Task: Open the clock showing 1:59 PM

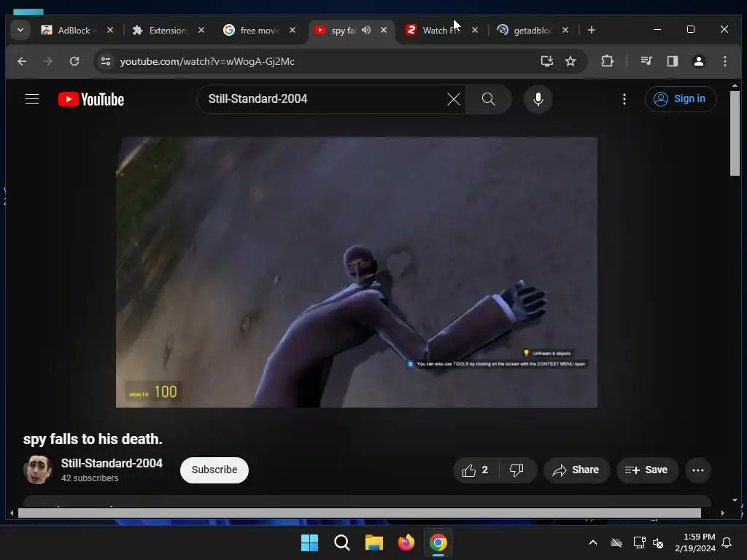Action: [x=695, y=542]
